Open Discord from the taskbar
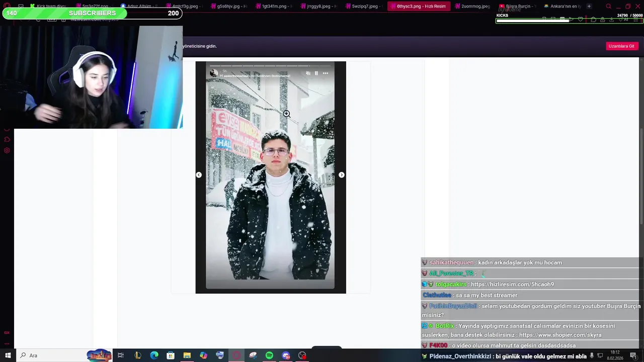 [286, 355]
